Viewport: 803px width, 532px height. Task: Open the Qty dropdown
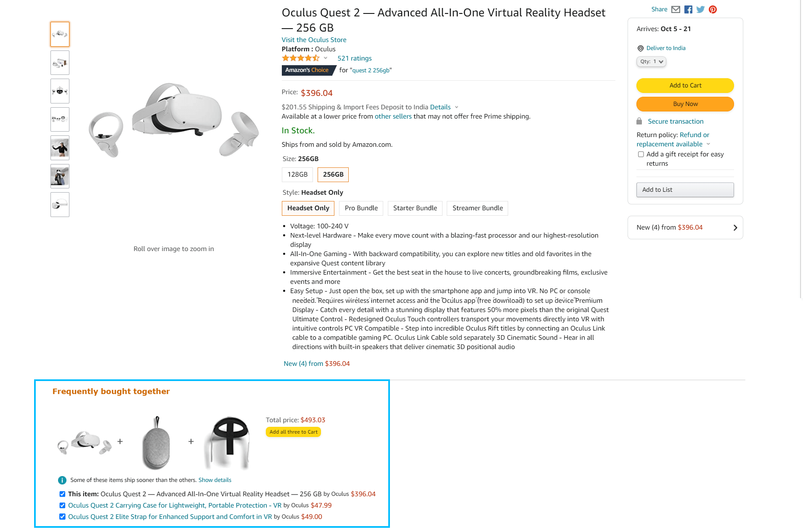coord(651,61)
